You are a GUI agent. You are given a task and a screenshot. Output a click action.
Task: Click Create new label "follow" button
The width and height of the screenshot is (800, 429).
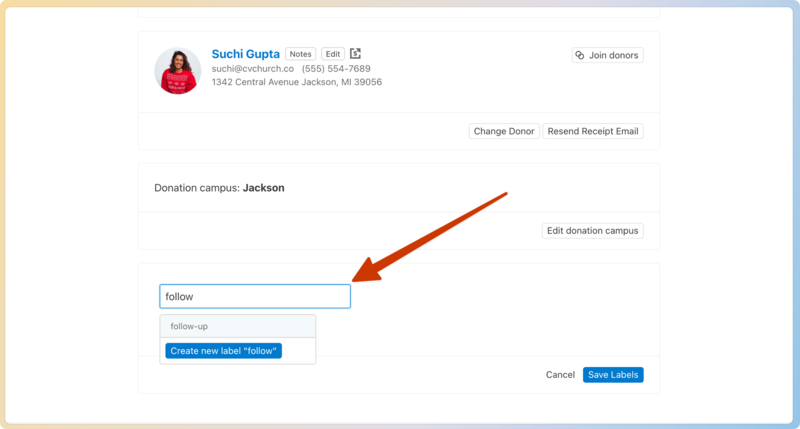click(x=223, y=351)
